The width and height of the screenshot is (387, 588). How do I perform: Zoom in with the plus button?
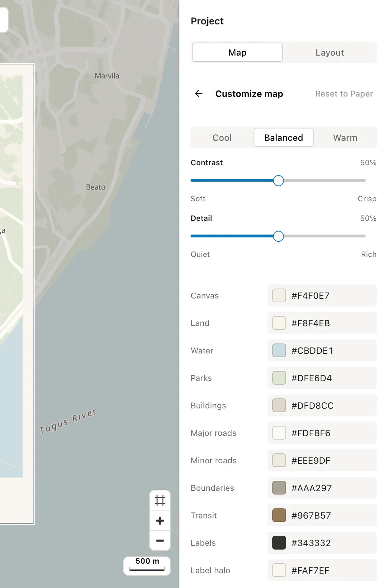[160, 521]
